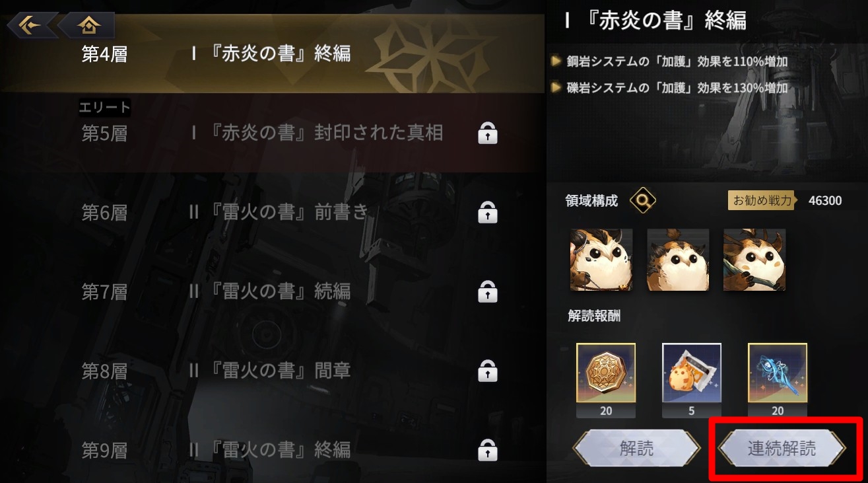Click the back arrow icon
The image size is (868, 483).
tap(30, 25)
